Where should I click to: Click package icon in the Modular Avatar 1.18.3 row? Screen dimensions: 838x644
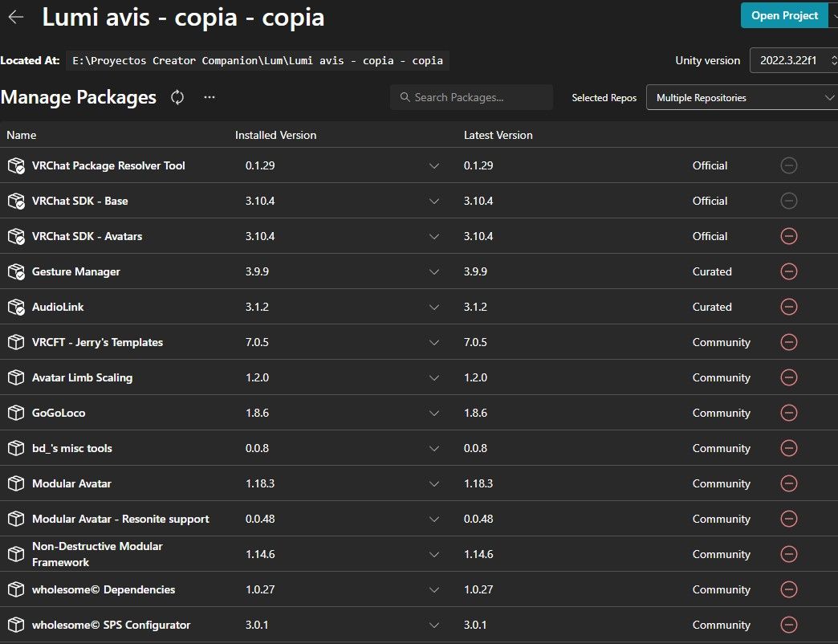point(16,483)
